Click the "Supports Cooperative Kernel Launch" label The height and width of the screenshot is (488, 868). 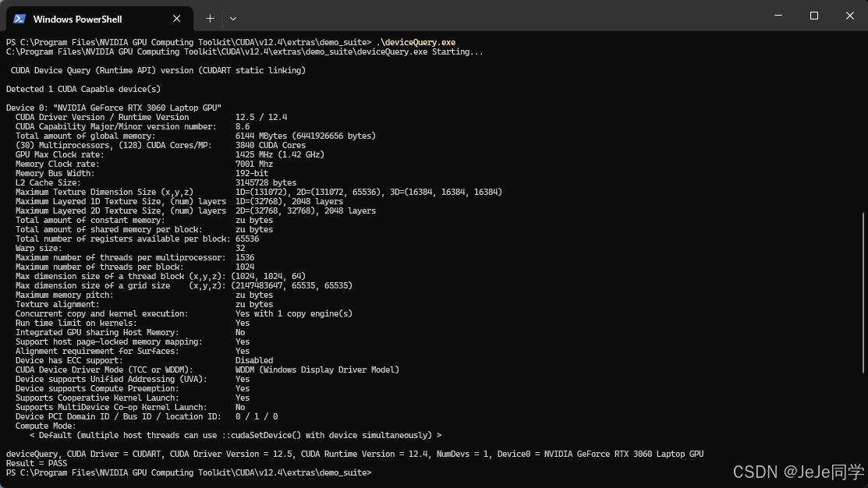97,398
